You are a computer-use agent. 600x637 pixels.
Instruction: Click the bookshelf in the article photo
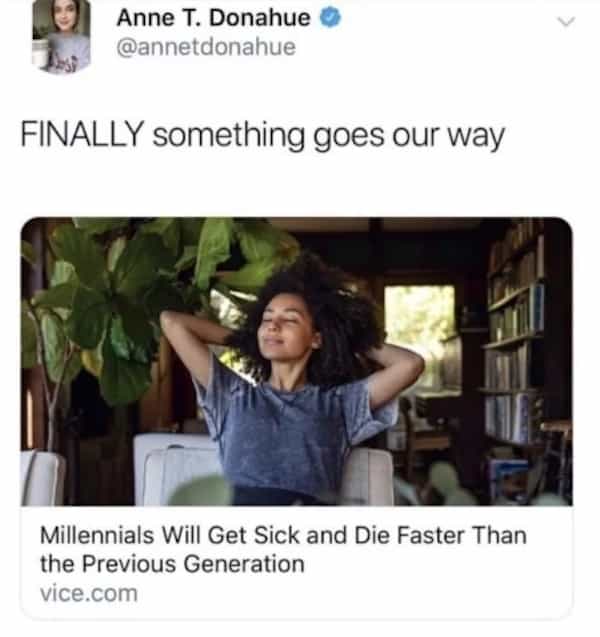coord(515,337)
